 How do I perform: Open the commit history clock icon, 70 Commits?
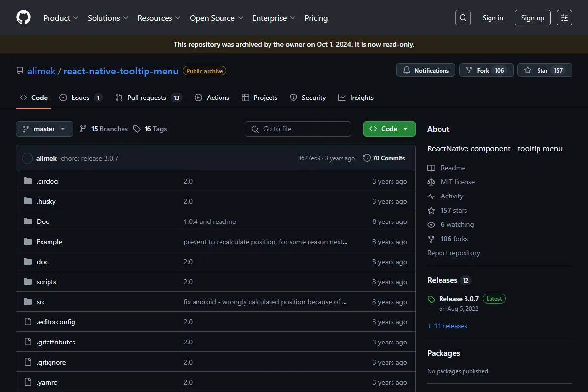pyautogui.click(x=367, y=158)
